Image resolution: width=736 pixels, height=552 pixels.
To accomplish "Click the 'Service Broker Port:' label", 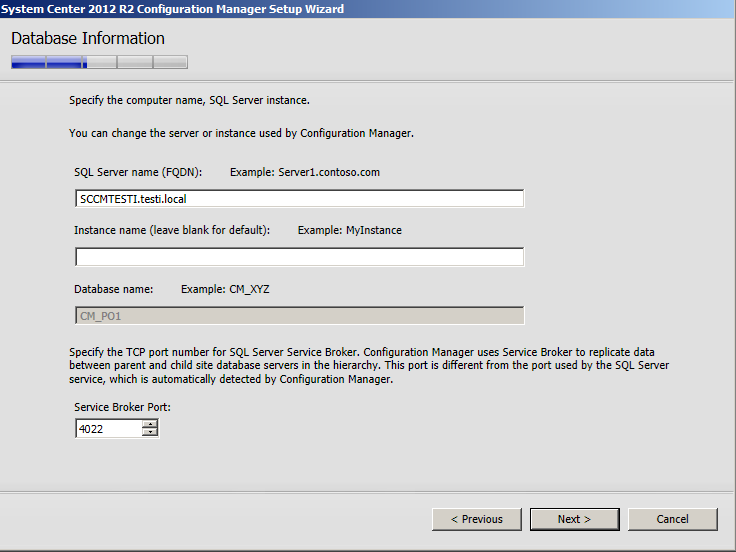I will pyautogui.click(x=123, y=407).
